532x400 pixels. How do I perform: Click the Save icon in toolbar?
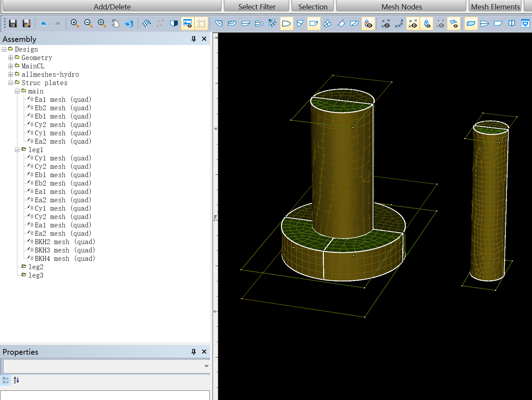(13, 23)
